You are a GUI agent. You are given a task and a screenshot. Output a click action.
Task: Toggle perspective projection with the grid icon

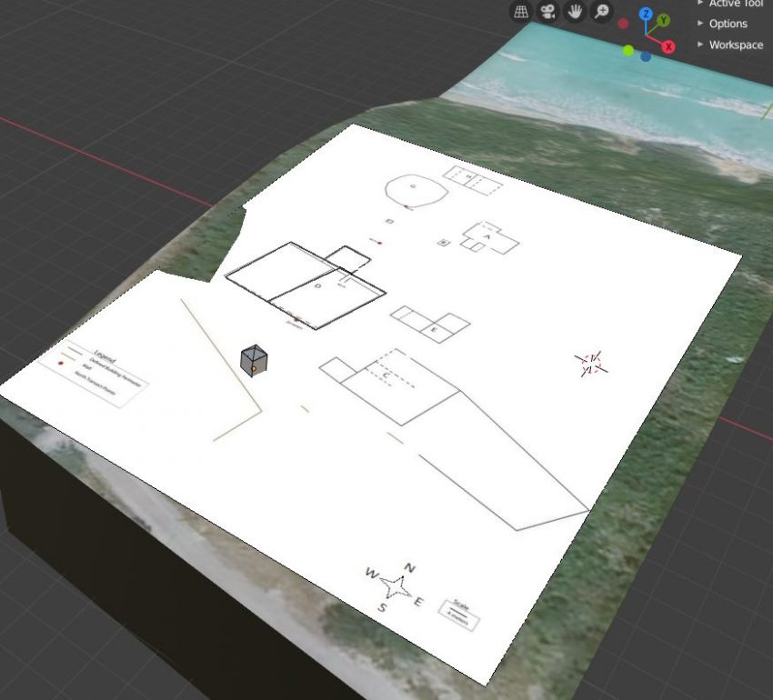[522, 11]
